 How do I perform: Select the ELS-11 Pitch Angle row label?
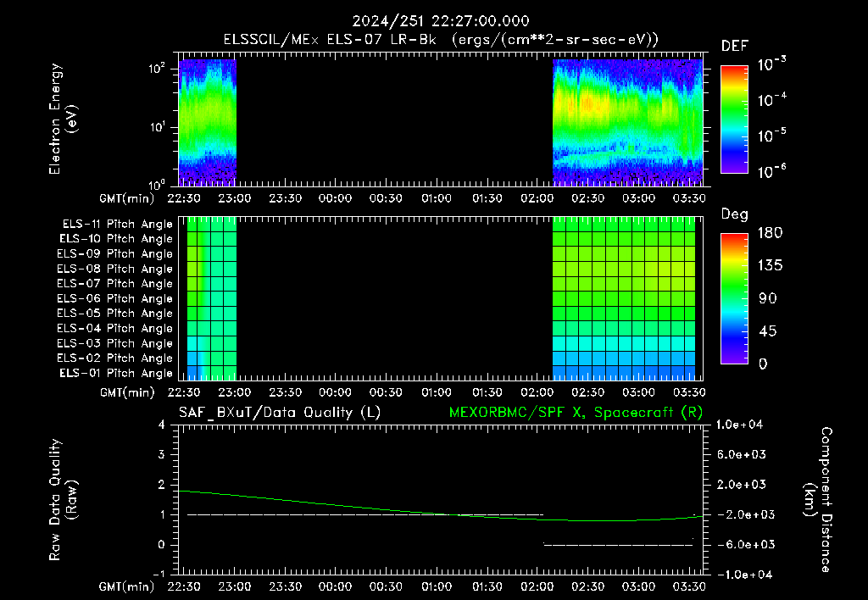coord(117,225)
